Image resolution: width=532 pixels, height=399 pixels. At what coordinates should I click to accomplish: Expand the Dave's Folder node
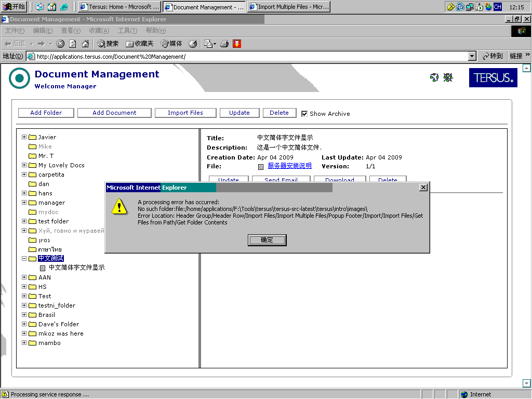click(24, 324)
